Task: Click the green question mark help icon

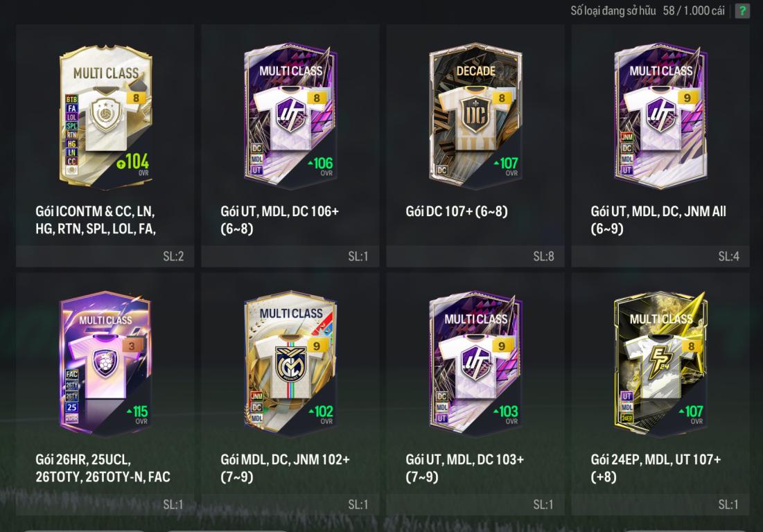Action: coord(742,10)
